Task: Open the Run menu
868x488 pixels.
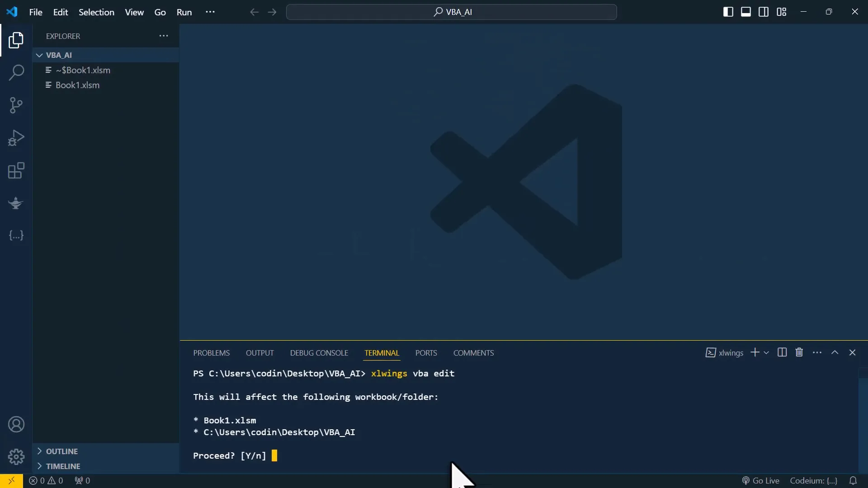Action: [x=184, y=12]
